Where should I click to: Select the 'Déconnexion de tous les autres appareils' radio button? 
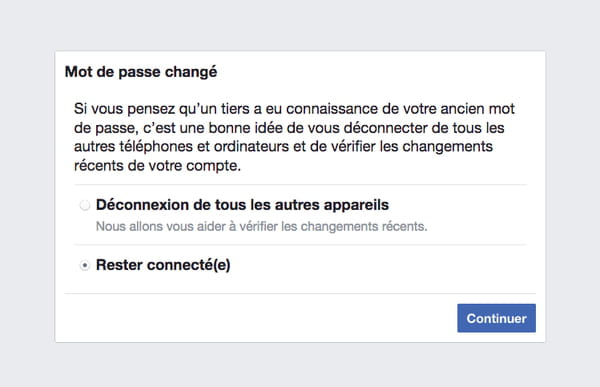coord(85,205)
